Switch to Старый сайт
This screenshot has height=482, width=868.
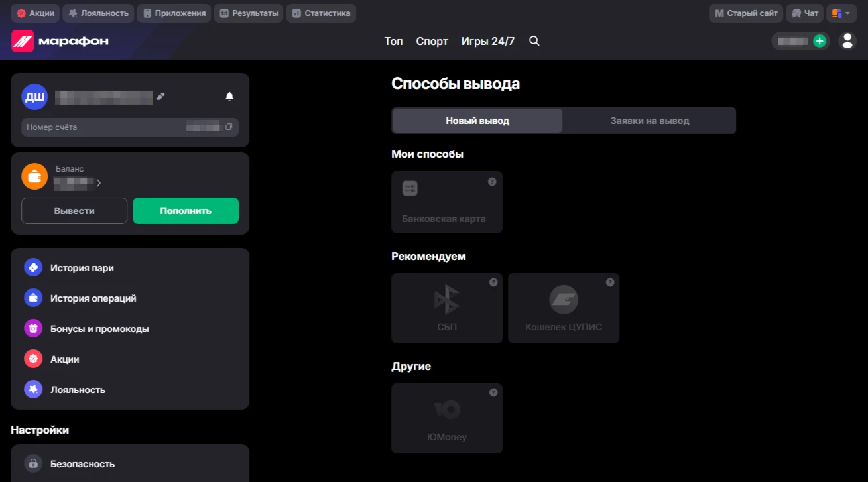pos(746,13)
